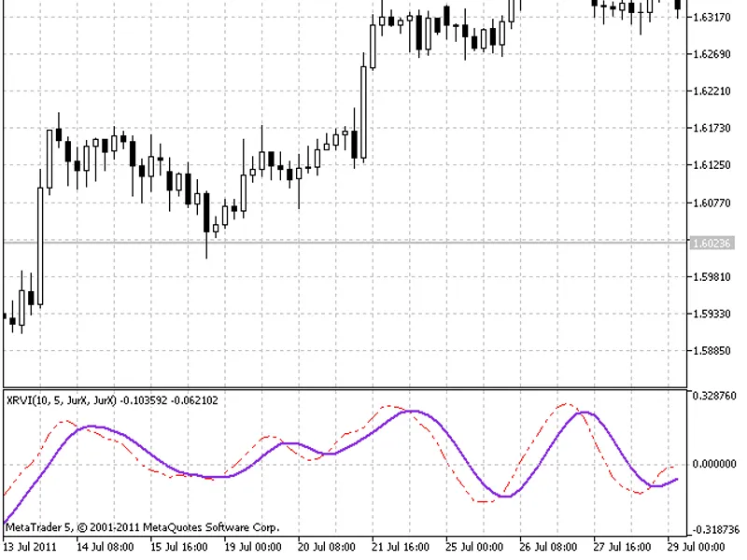Click the 1.62210 price axis label
The image size is (747, 560).
click(x=712, y=91)
